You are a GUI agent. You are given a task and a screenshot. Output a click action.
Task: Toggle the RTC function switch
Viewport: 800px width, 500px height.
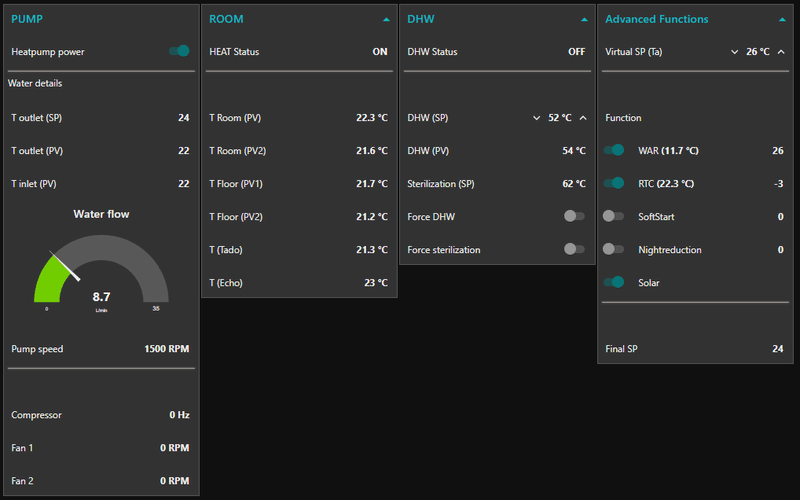(614, 183)
